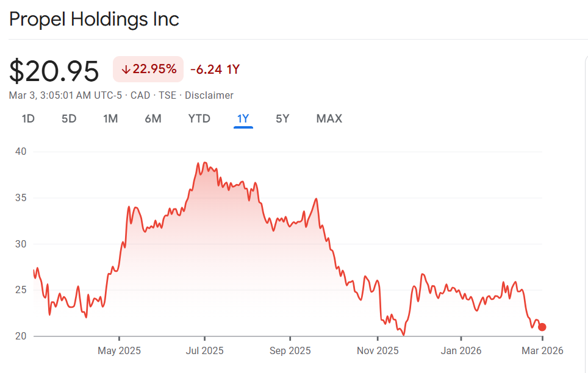Choose the 6M range tab
588x373 pixels.
[x=153, y=119]
